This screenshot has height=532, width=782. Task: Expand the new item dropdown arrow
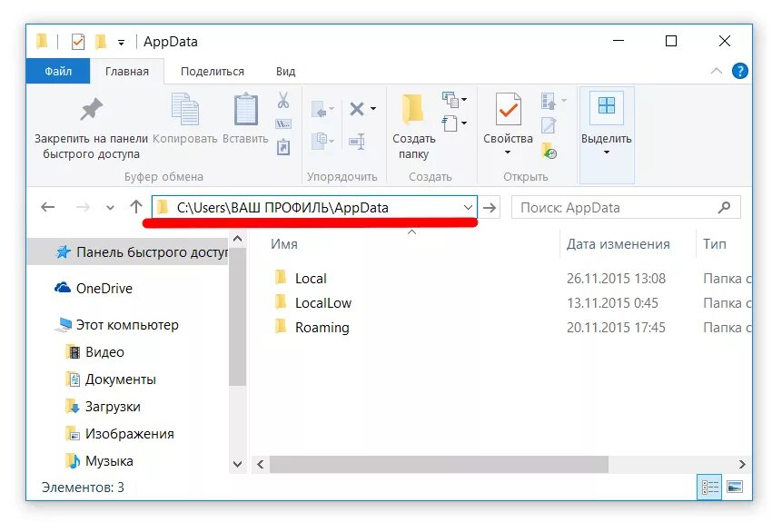464,100
